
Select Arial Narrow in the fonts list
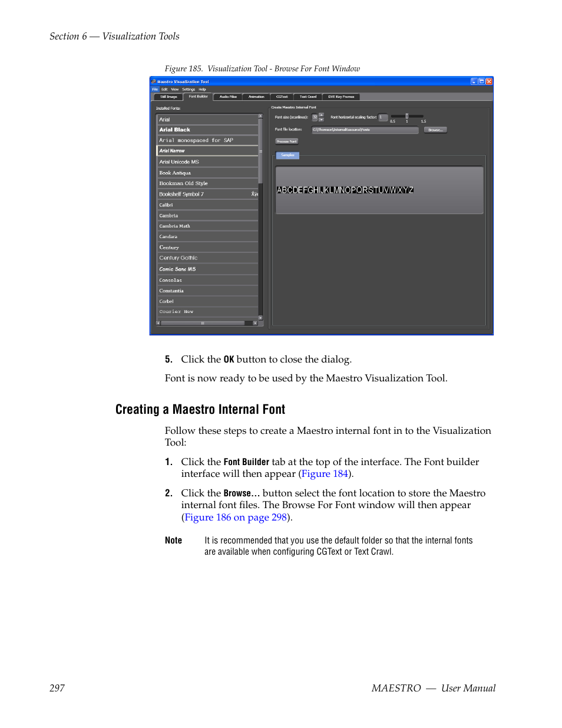[x=207, y=151]
